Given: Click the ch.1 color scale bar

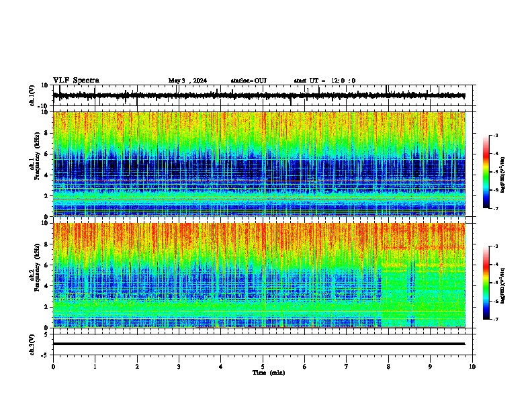Looking at the screenshot, I should point(486,172).
